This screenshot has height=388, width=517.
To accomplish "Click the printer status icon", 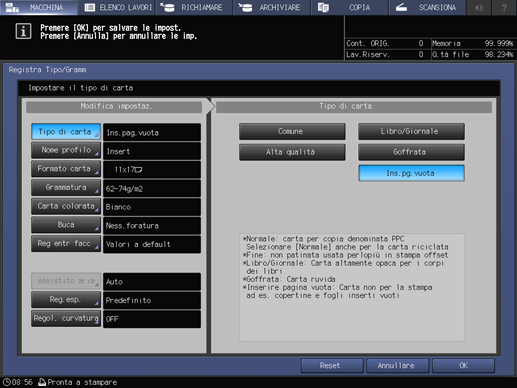I will point(42,382).
